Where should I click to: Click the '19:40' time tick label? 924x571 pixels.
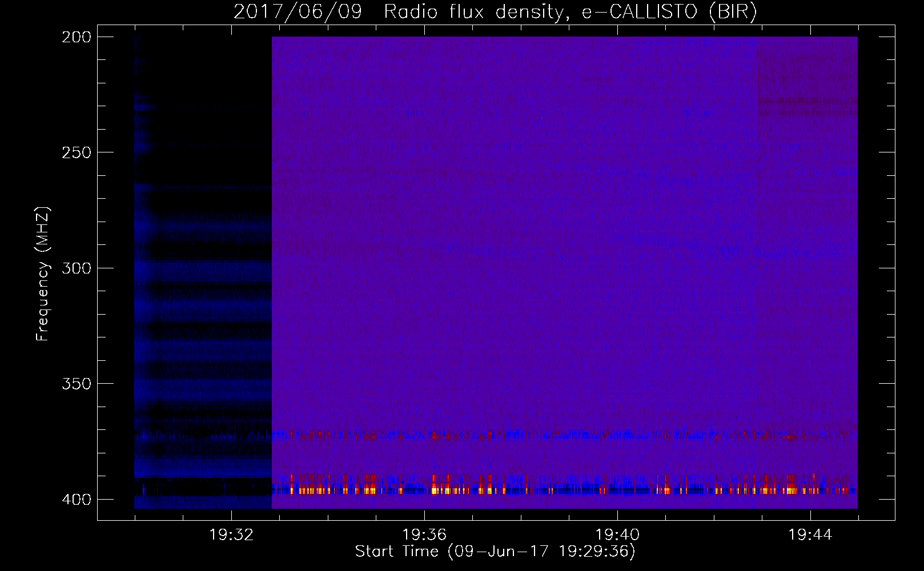pos(617,535)
